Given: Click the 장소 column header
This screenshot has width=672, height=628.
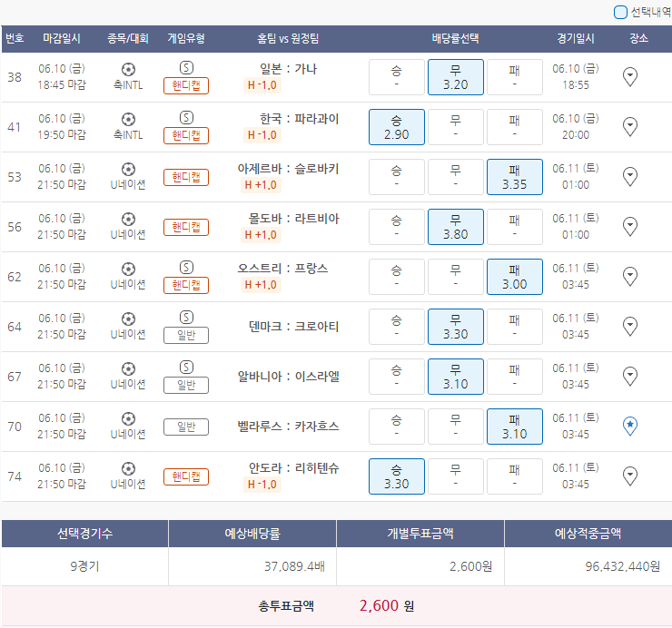Looking at the screenshot, I should click(638, 38).
